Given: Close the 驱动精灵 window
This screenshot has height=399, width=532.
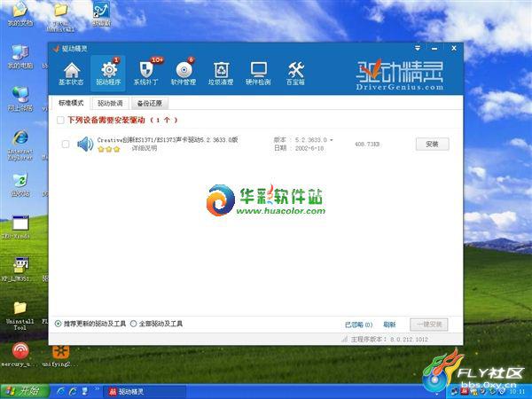Looking at the screenshot, I should coord(454,48).
